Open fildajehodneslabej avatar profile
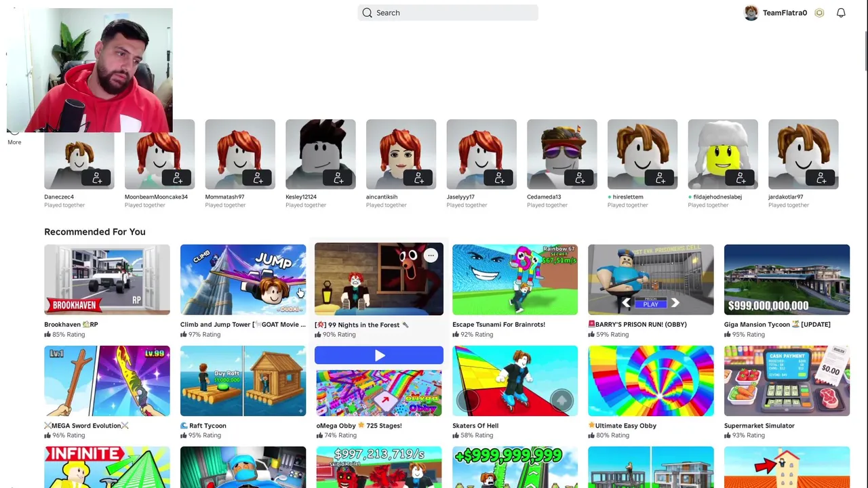868x488 pixels. 723,154
